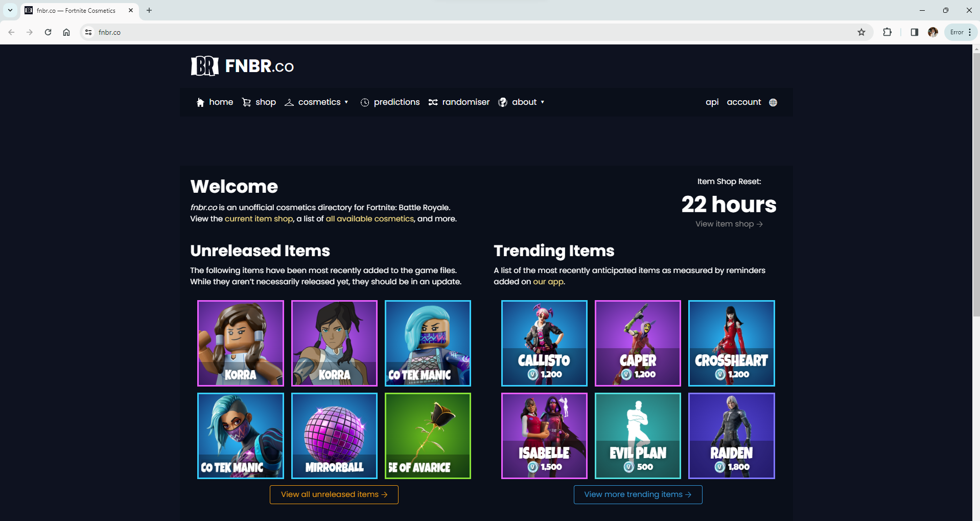Image resolution: width=980 pixels, height=521 pixels.
Task: Expand the about dropdown menu
Action: pos(522,102)
